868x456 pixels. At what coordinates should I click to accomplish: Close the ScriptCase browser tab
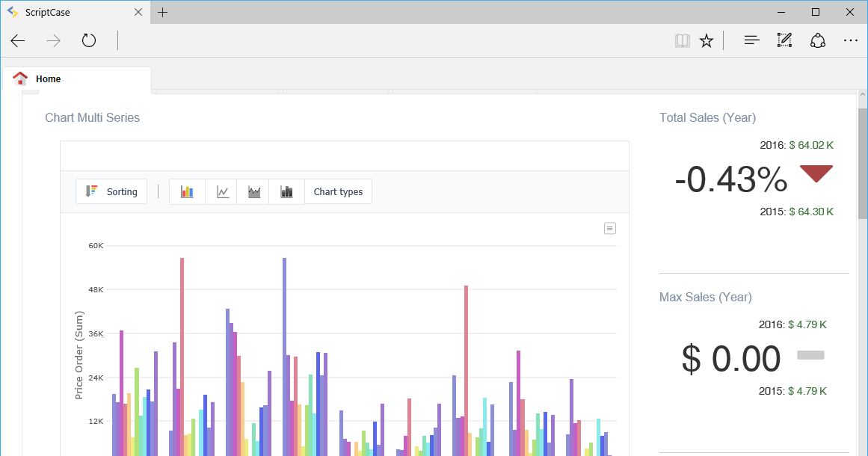pos(138,12)
